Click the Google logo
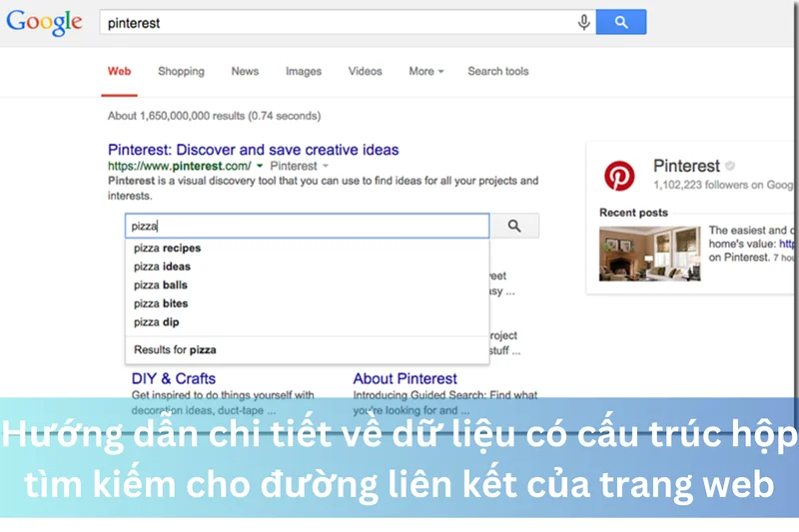This screenshot has height=532, width=799. (44, 22)
